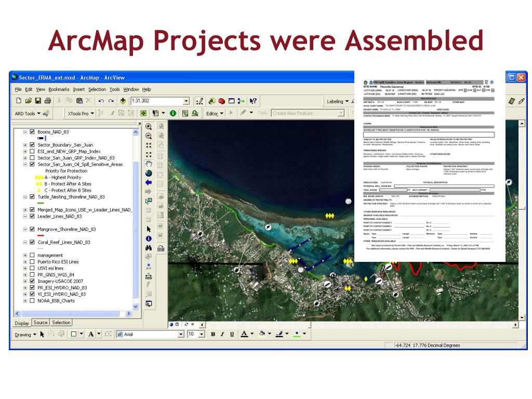532x399 pixels.
Task: Select the Zoom In tool
Action: (x=149, y=127)
